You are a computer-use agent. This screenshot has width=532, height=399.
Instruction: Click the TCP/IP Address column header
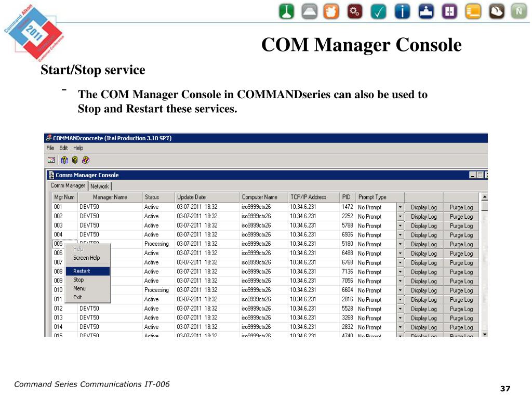pos(313,197)
